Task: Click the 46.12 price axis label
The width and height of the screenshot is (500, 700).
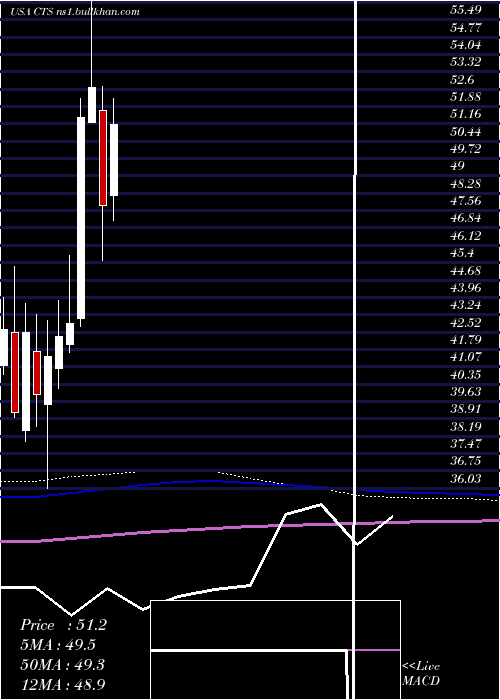Action: pos(465,236)
